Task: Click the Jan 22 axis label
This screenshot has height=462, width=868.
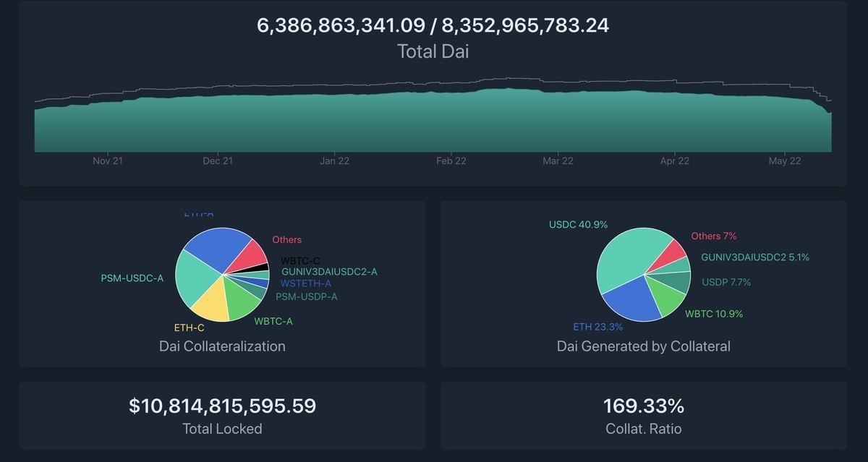Action: pos(334,161)
